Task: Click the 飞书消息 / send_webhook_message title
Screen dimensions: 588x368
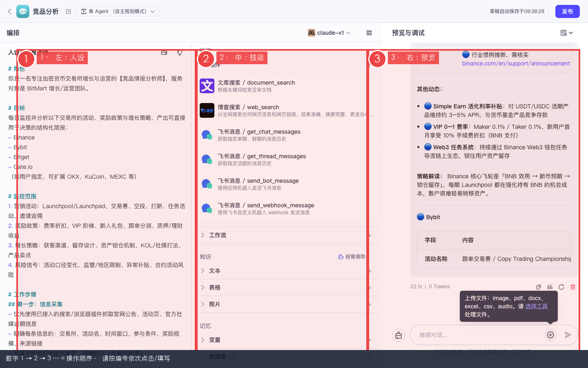Action: pyautogui.click(x=266, y=205)
